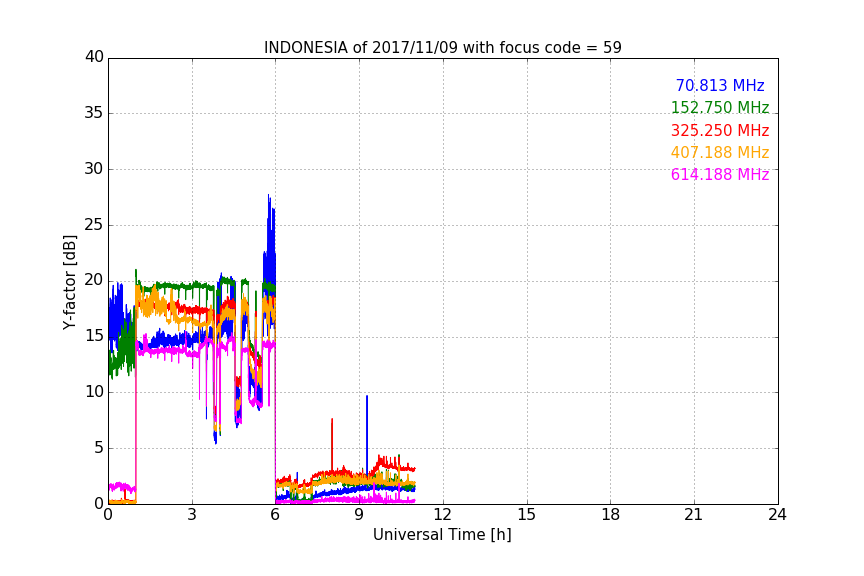This screenshot has width=864, height=576.
Task: Click the y-axis tick label 30
Action: 94,169
